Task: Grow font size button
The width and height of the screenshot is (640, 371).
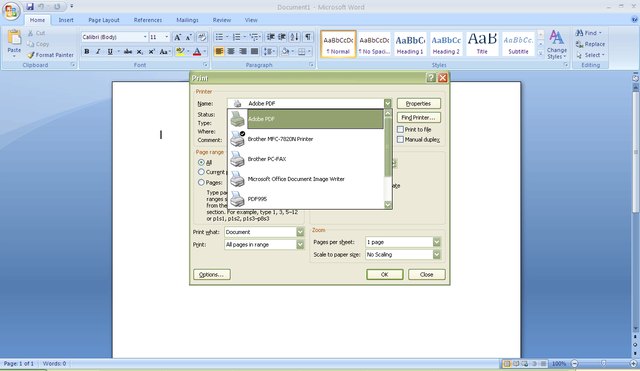Action: (x=177, y=37)
